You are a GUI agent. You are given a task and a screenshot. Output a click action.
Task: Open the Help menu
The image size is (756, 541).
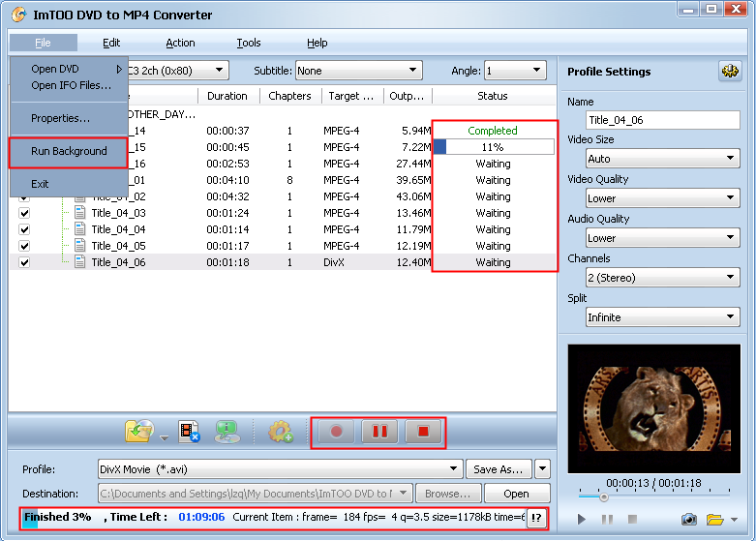click(x=318, y=43)
